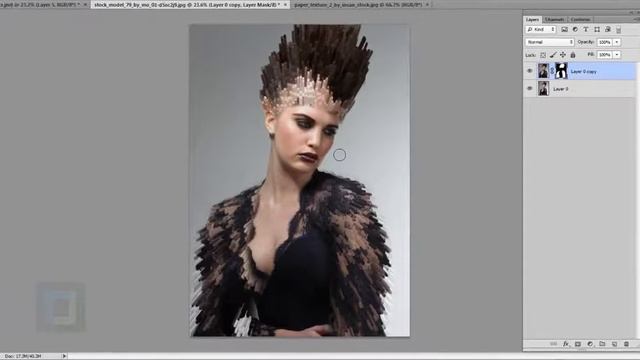The height and width of the screenshot is (360, 640).
Task: Open the Kind filter type dropdown
Action: tap(541, 29)
